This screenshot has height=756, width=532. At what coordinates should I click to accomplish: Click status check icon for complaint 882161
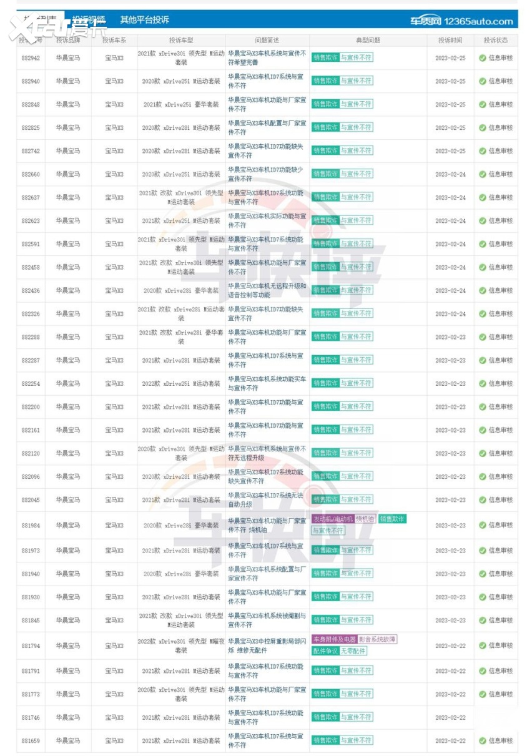click(x=482, y=430)
